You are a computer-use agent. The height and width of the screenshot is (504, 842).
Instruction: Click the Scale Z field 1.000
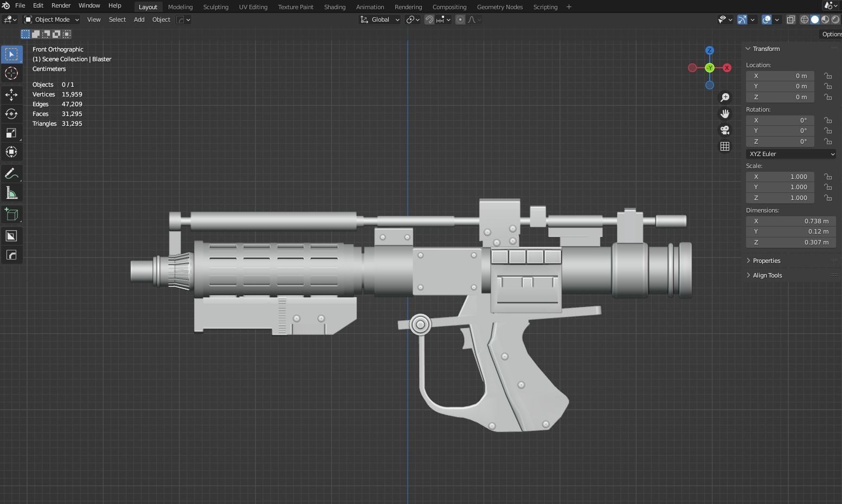[x=780, y=198]
